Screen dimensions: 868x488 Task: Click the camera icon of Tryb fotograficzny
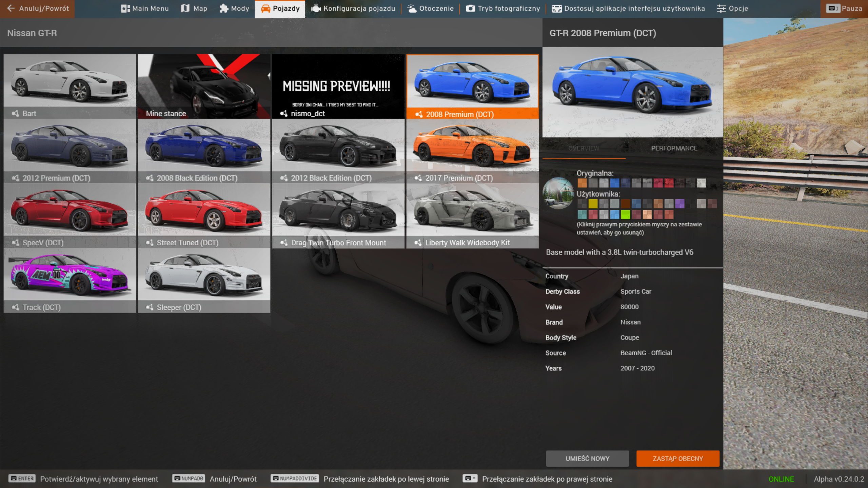pos(470,8)
